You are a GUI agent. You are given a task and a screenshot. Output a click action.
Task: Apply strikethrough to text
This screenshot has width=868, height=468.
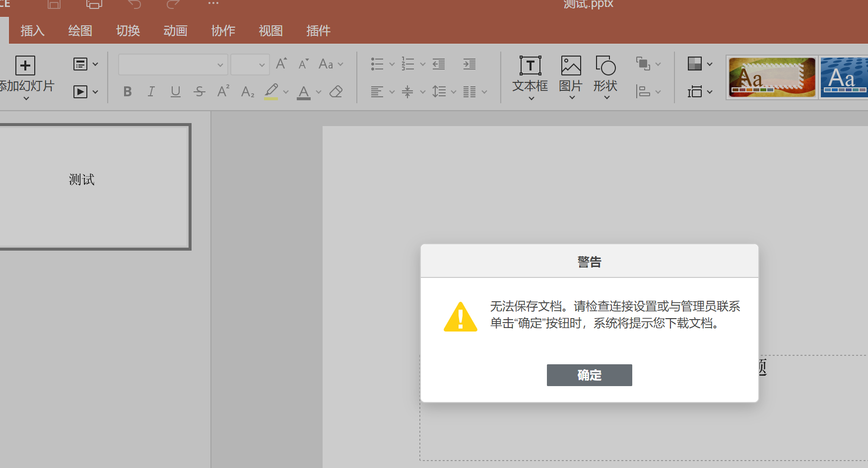[x=199, y=92]
